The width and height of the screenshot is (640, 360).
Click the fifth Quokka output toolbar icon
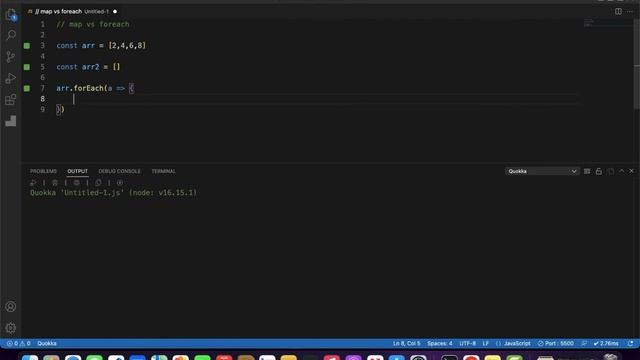pyautogui.click(x=120, y=183)
